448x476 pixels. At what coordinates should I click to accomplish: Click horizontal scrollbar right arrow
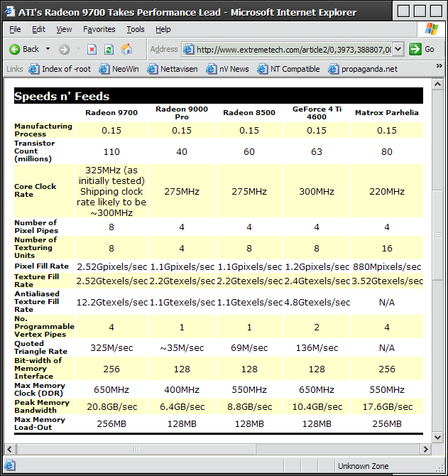425,449
